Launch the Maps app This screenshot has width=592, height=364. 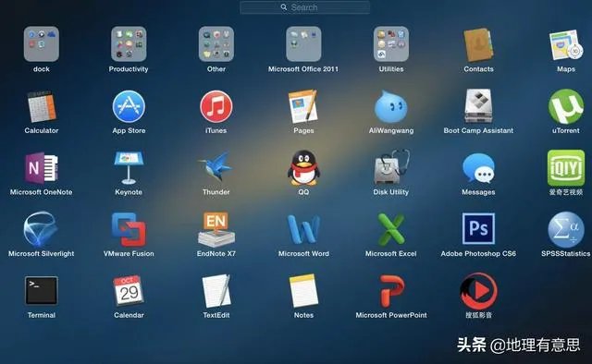pos(565,45)
